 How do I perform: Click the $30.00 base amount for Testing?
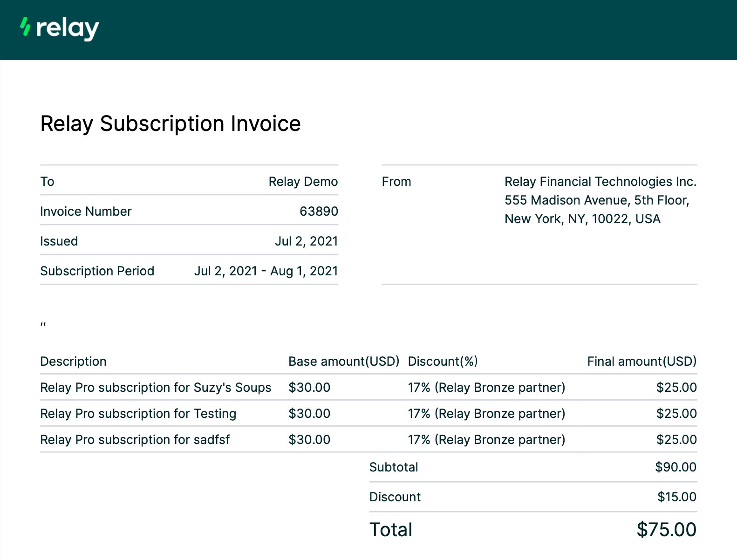[309, 414]
